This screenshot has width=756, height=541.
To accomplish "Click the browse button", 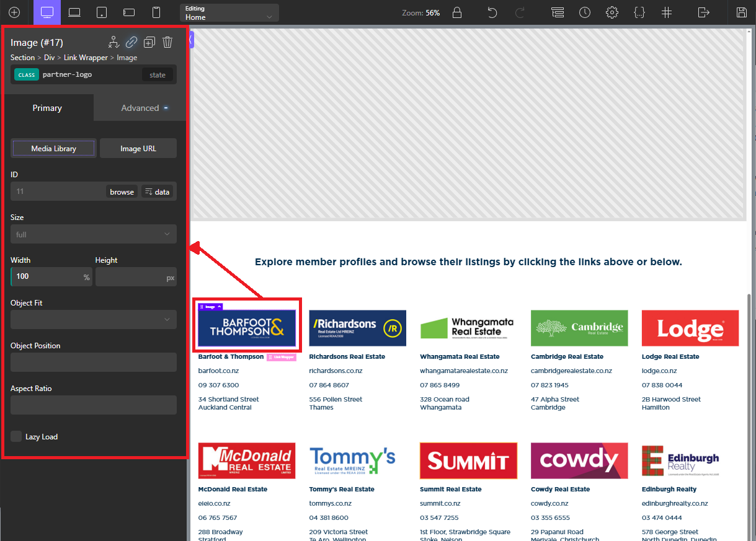I will [x=122, y=191].
